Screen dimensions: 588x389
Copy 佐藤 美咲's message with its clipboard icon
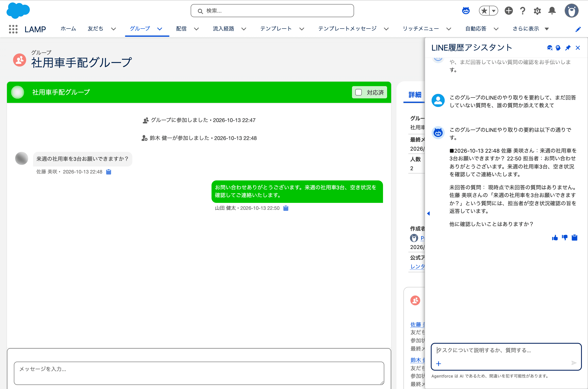[x=108, y=172]
